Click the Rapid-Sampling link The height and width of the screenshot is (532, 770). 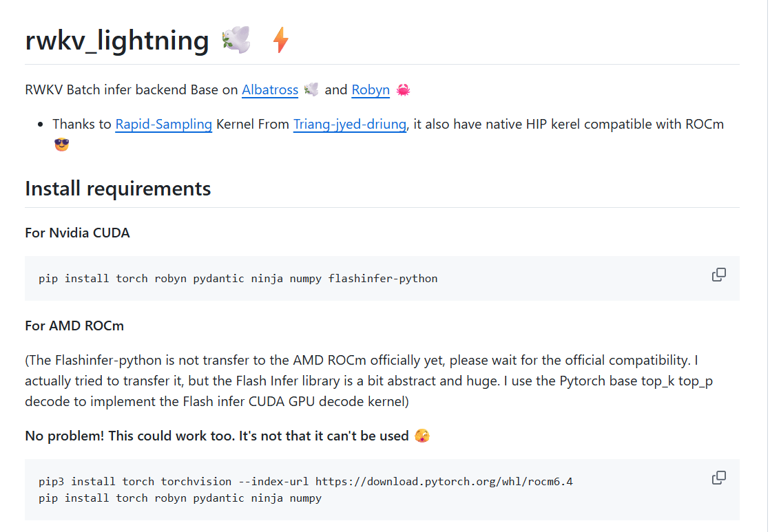coord(163,124)
